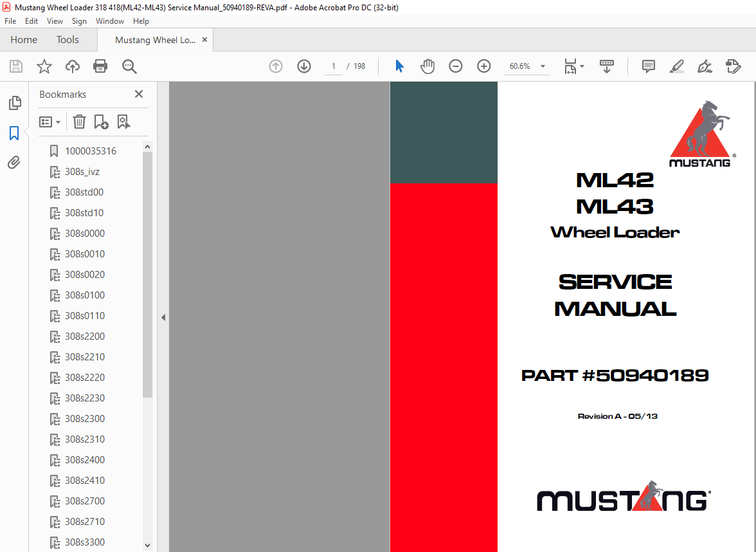This screenshot has height=552, width=756.
Task: Open bookmark 308s0020
Action: pos(85,275)
